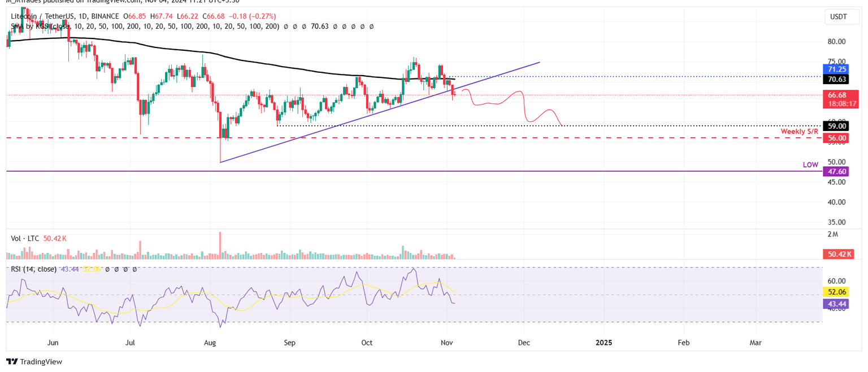Click the purple 47.60 LOW price marker
This screenshot has height=372, width=868.
coord(836,171)
